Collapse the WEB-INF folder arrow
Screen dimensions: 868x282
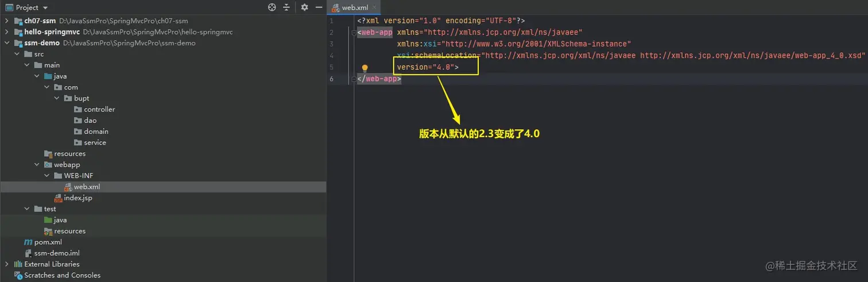(47, 176)
